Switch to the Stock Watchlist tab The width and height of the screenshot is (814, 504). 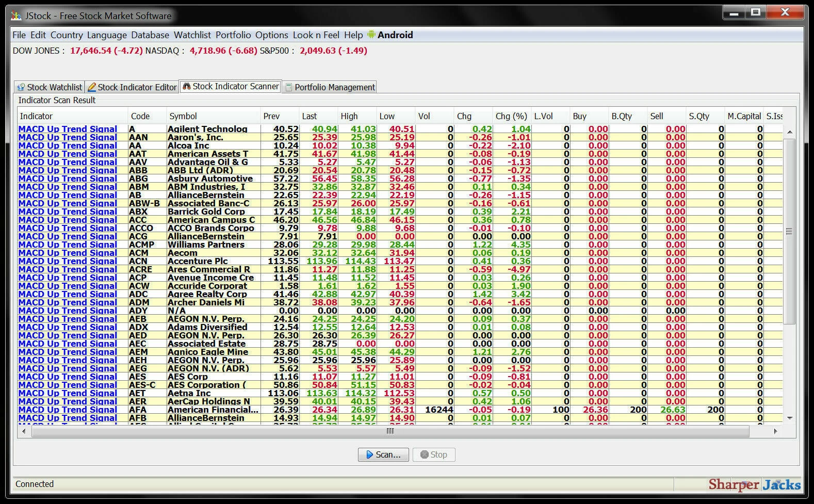pos(50,87)
